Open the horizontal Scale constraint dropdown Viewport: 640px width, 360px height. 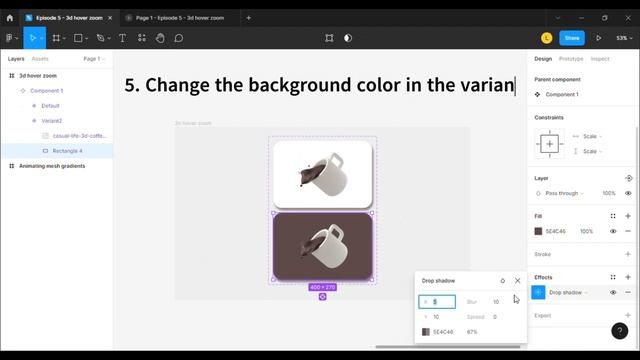592,136
